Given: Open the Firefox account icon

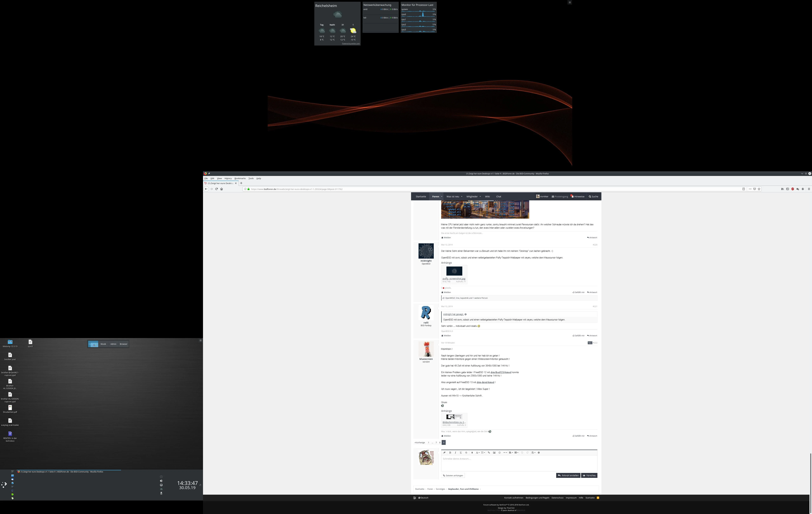Looking at the screenshot, I should tap(803, 189).
